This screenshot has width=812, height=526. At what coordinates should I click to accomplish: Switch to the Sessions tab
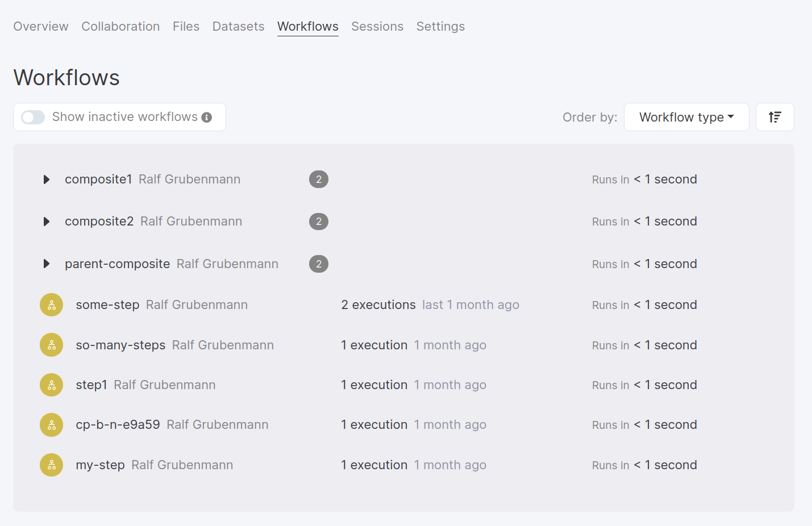pos(377,27)
